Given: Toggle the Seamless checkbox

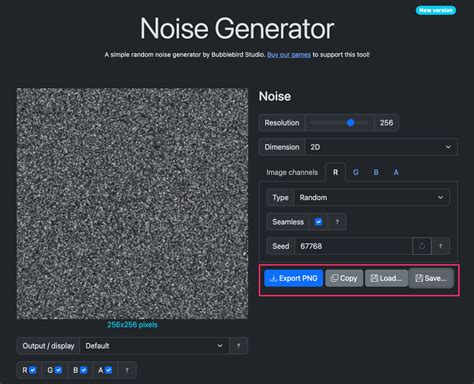Looking at the screenshot, I should [x=318, y=222].
